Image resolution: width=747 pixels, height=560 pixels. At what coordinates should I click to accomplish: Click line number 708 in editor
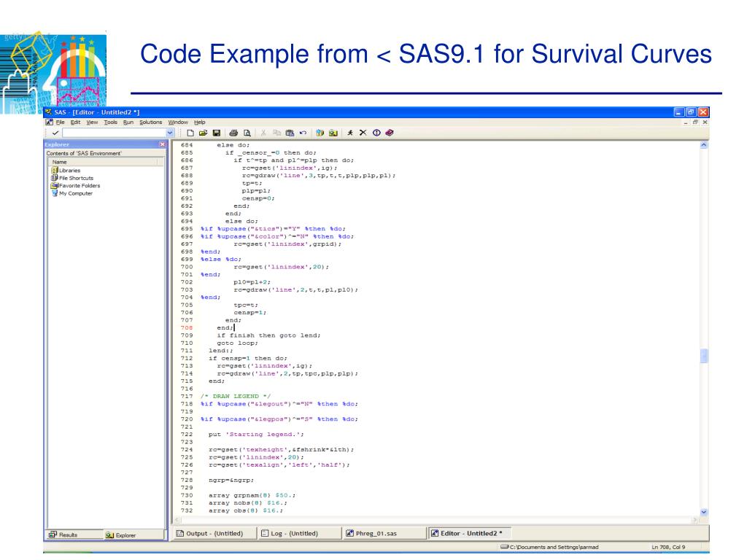[187, 327]
